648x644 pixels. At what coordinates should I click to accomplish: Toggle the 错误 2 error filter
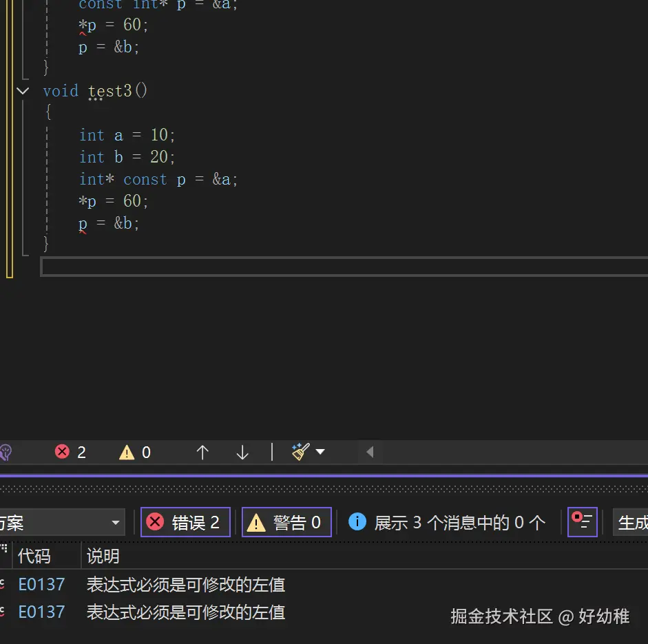tap(185, 521)
